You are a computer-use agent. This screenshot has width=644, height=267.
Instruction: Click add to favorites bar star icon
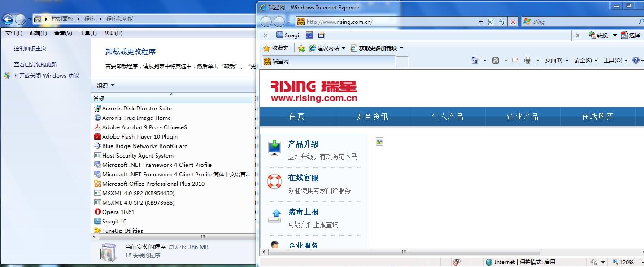[x=301, y=48]
